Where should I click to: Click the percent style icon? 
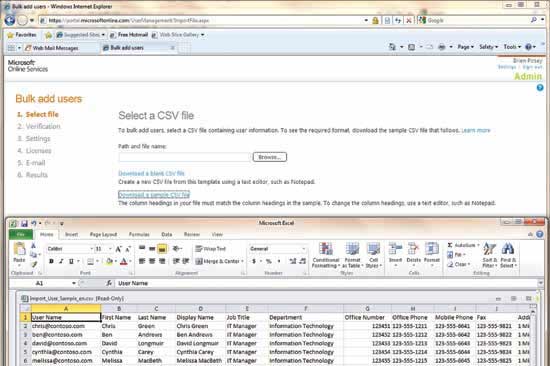pos(269,261)
